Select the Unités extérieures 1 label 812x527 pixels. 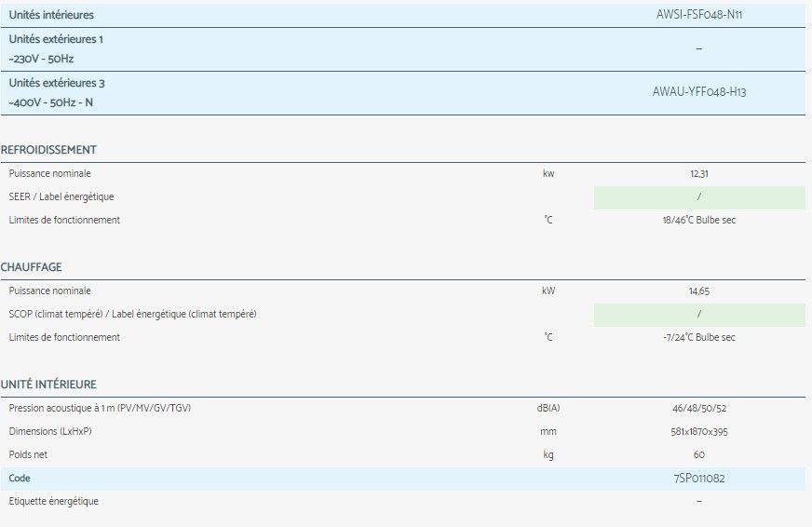point(57,39)
